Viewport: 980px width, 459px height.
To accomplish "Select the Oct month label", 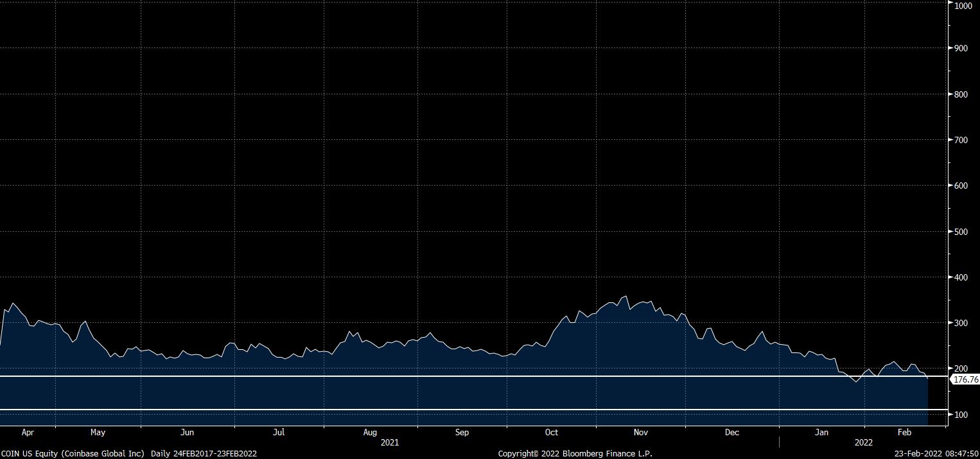I will click(x=552, y=433).
